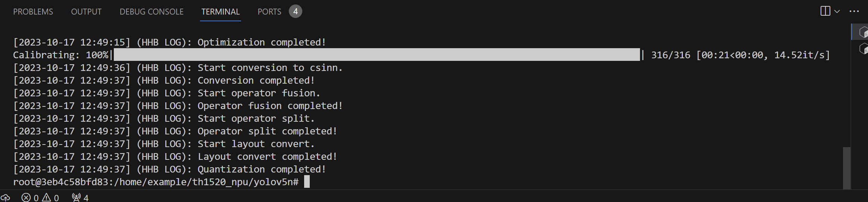Select the second terminal instance icon
Viewport: 868px width, 202px height.
[863, 49]
